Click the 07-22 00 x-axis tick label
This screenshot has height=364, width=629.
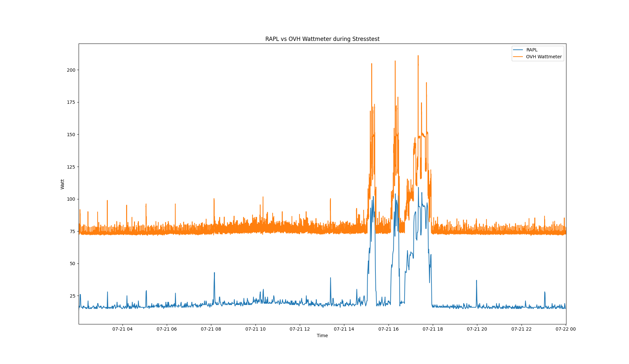click(x=565, y=329)
